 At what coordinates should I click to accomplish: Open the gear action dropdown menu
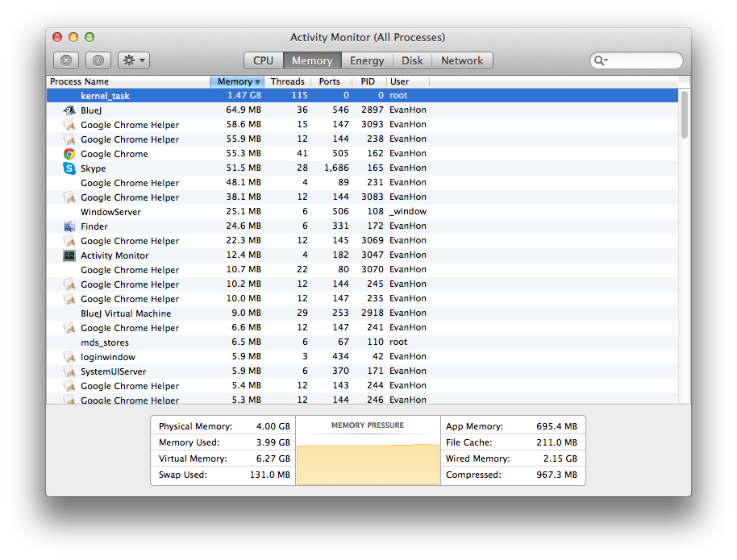coord(134,60)
